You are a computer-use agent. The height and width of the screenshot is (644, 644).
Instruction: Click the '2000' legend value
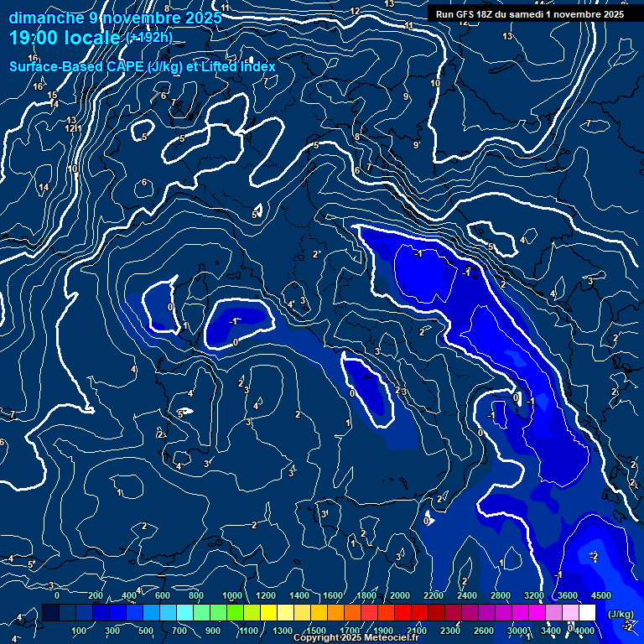tap(400, 595)
